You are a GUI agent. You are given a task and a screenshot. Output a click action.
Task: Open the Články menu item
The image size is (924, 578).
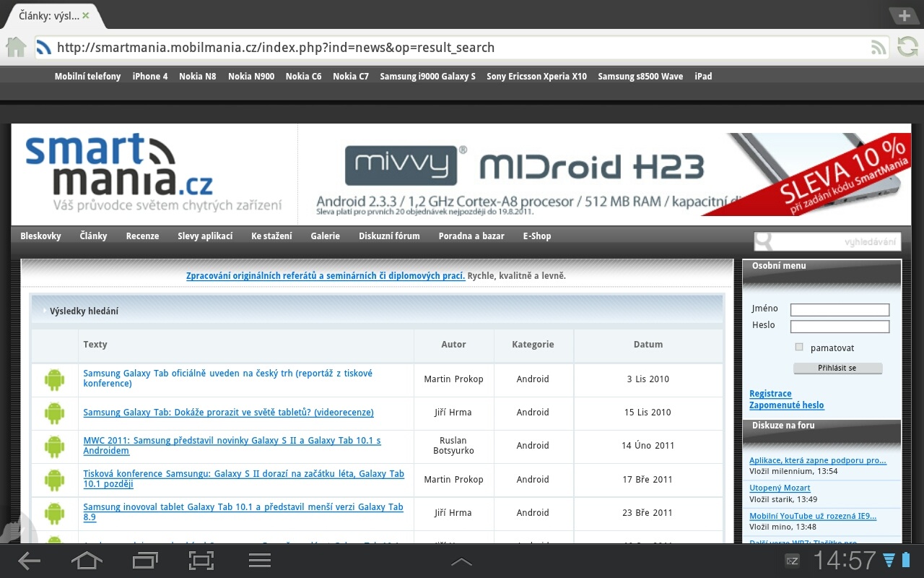93,236
